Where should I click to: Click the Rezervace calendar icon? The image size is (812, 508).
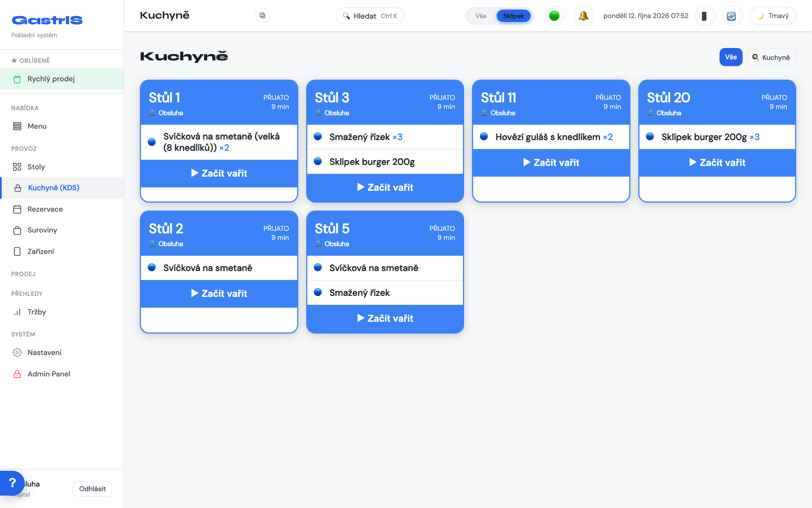click(x=17, y=209)
